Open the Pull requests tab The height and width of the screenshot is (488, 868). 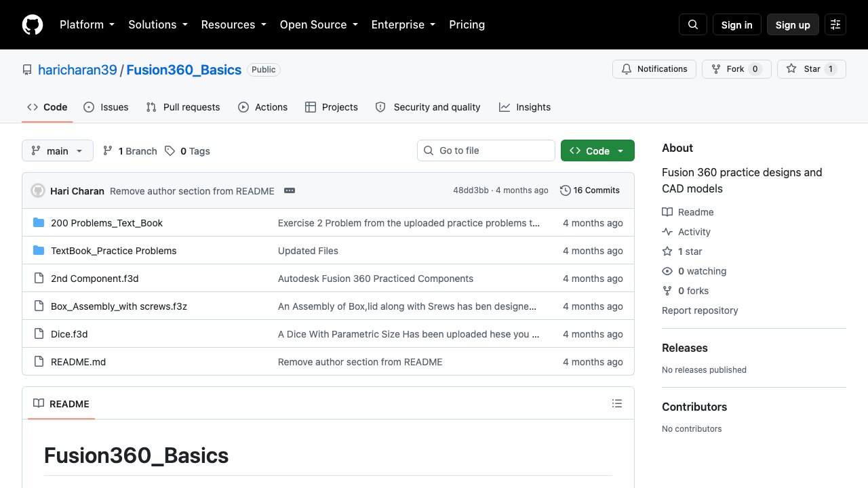coord(183,107)
